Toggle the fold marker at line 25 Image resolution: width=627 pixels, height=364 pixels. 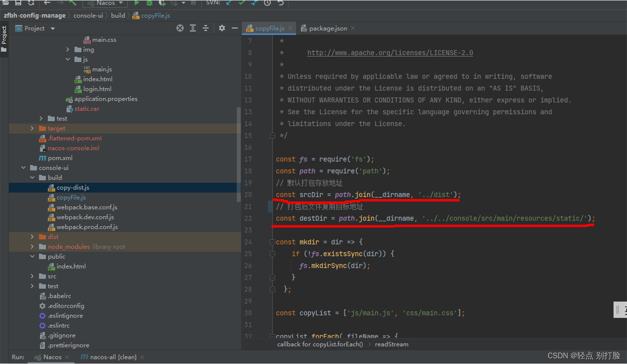(272, 254)
